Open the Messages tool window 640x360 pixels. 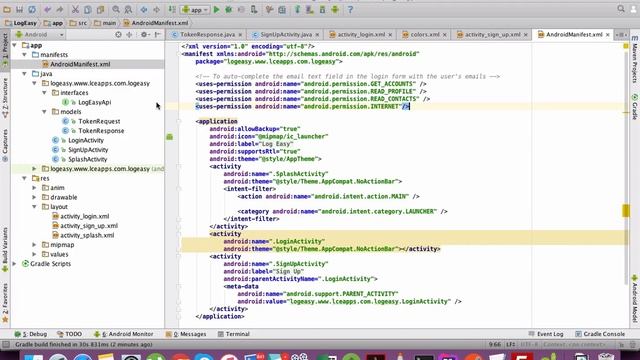click(x=186, y=334)
